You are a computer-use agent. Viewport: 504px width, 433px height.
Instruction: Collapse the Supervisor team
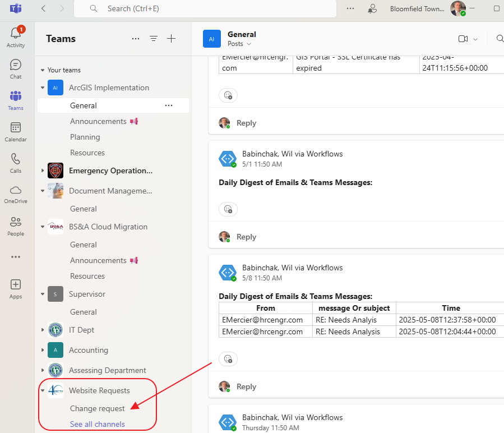click(43, 294)
